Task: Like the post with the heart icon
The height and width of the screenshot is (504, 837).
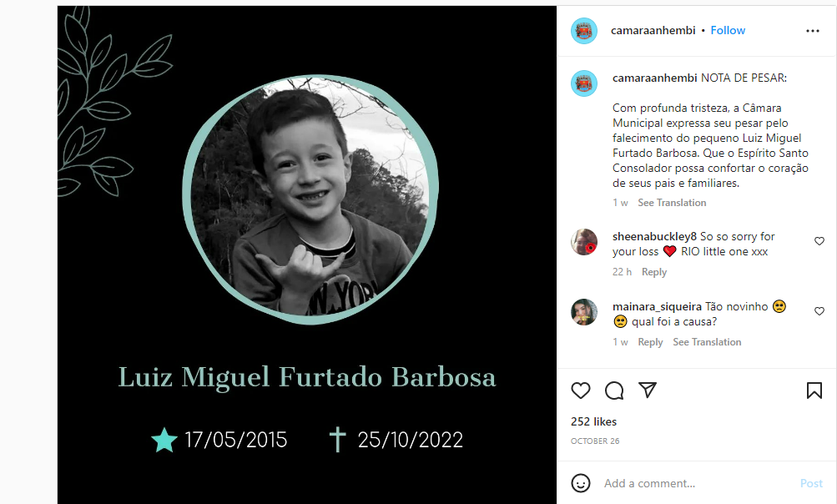Action: point(581,391)
